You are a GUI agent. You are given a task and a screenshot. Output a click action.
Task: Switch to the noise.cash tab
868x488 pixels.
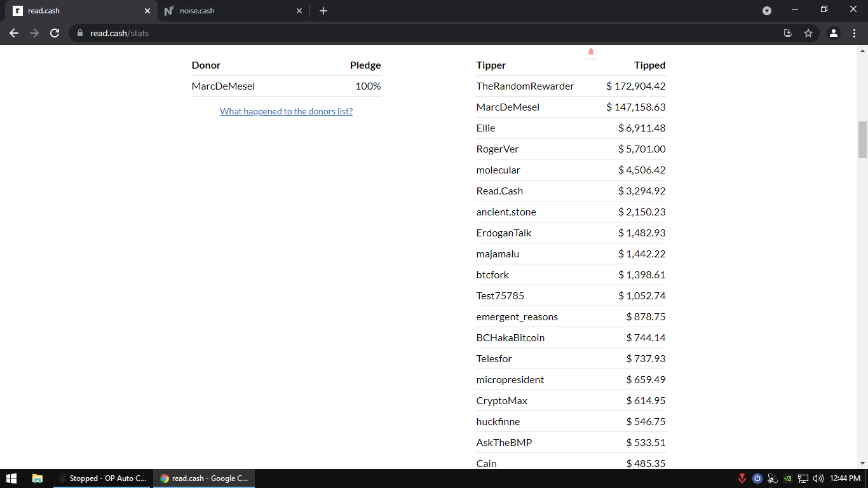point(233,11)
